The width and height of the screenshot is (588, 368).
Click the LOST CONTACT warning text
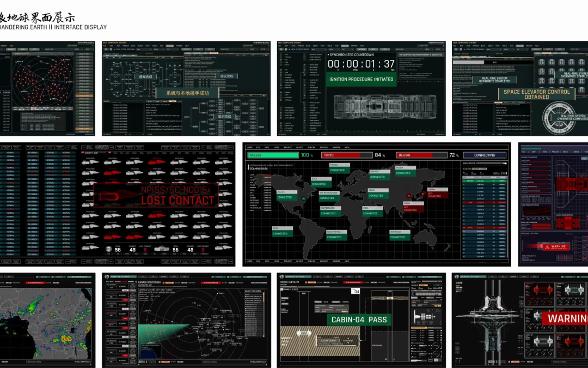(177, 201)
